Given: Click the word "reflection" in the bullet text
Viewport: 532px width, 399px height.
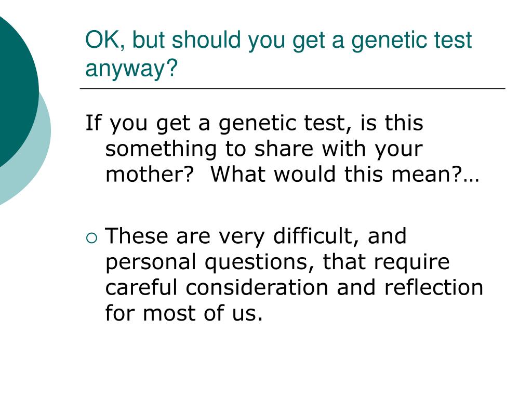Looking at the screenshot, I should 433,287.
